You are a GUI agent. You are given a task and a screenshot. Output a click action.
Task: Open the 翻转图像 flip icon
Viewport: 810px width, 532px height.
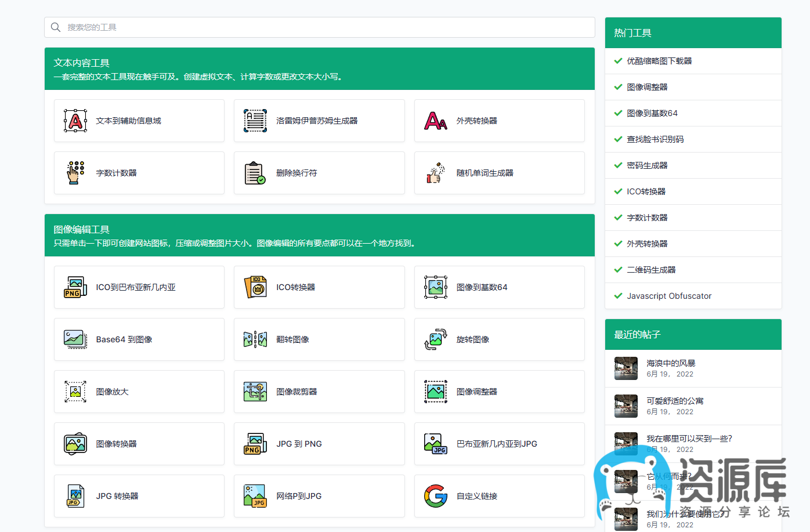coord(255,339)
